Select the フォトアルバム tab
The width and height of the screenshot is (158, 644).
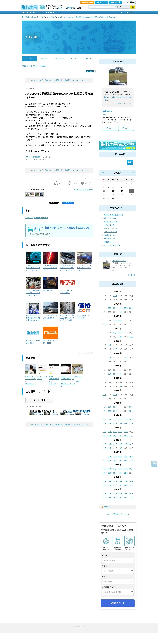tap(59, 59)
